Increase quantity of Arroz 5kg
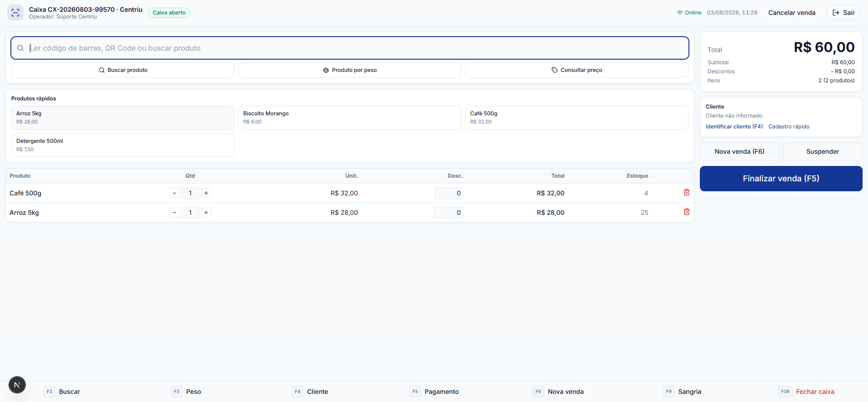 point(206,213)
